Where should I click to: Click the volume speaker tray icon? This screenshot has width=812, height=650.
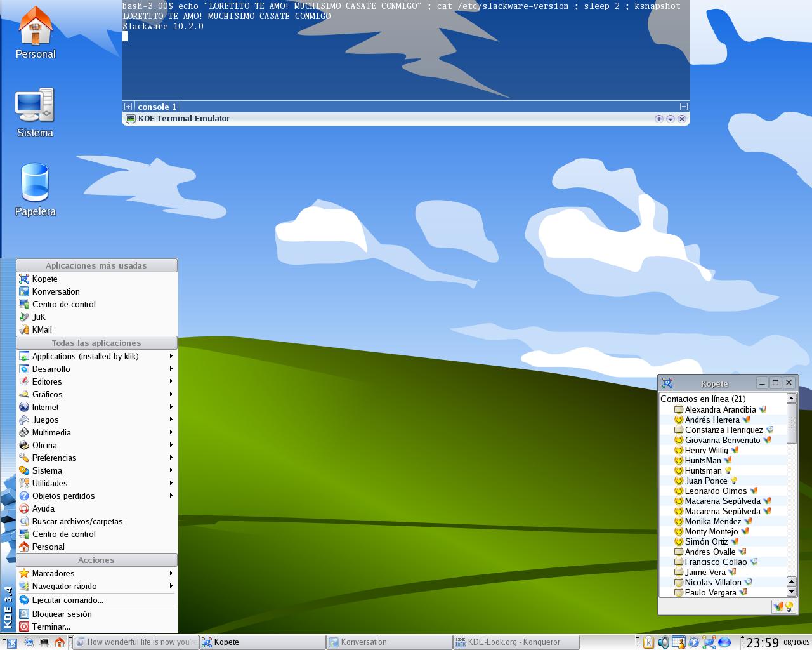tap(664, 642)
